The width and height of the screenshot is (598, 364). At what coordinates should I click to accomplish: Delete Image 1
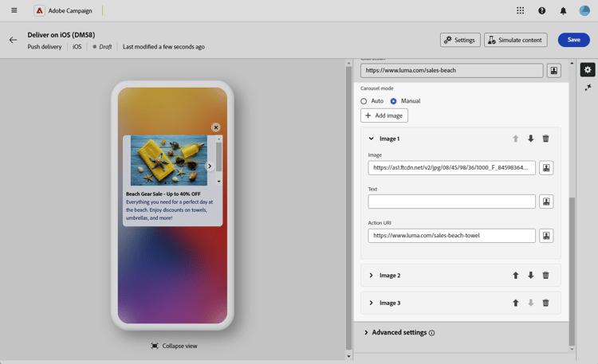pos(545,139)
